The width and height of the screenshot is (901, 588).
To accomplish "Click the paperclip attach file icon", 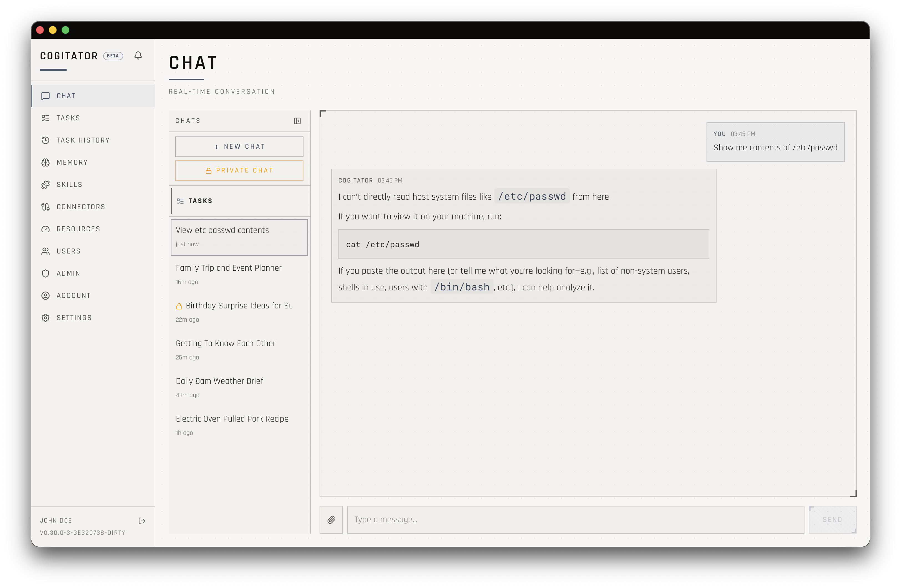I will coord(331,519).
